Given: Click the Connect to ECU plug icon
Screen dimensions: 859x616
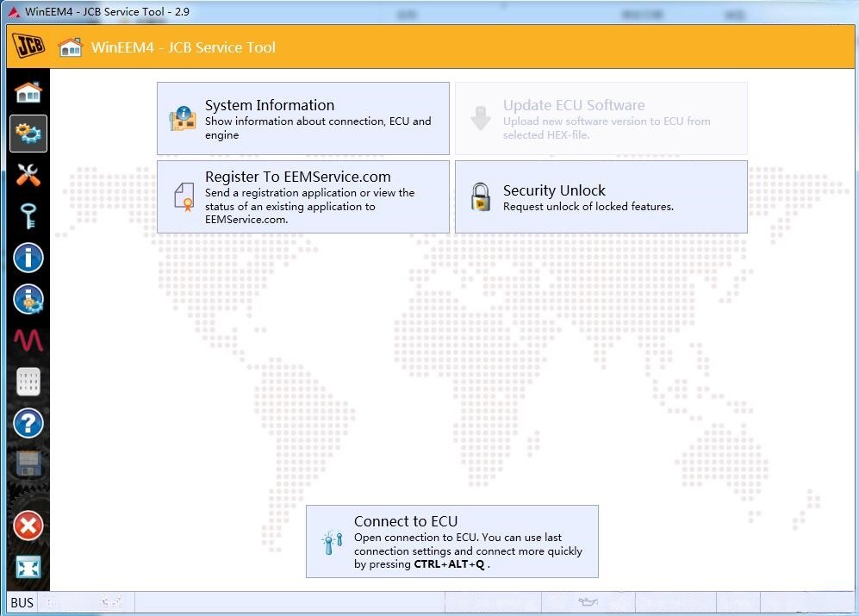Looking at the screenshot, I should [333, 543].
